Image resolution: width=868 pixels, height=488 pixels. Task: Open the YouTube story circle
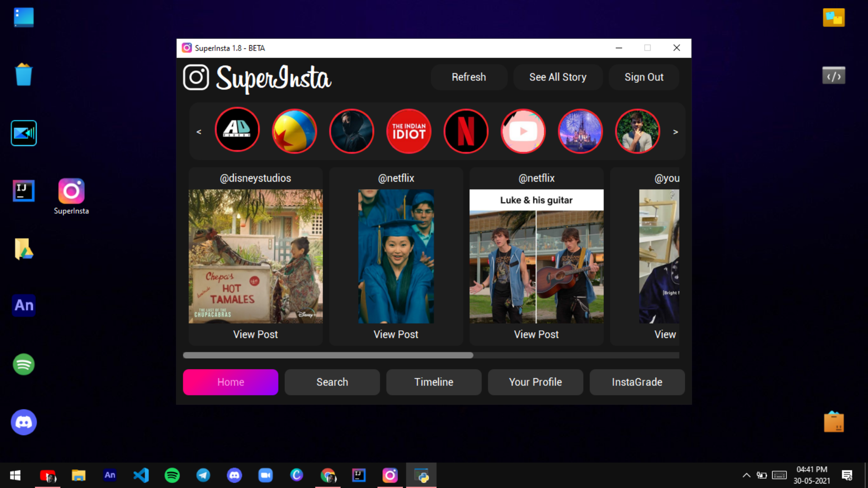point(523,131)
